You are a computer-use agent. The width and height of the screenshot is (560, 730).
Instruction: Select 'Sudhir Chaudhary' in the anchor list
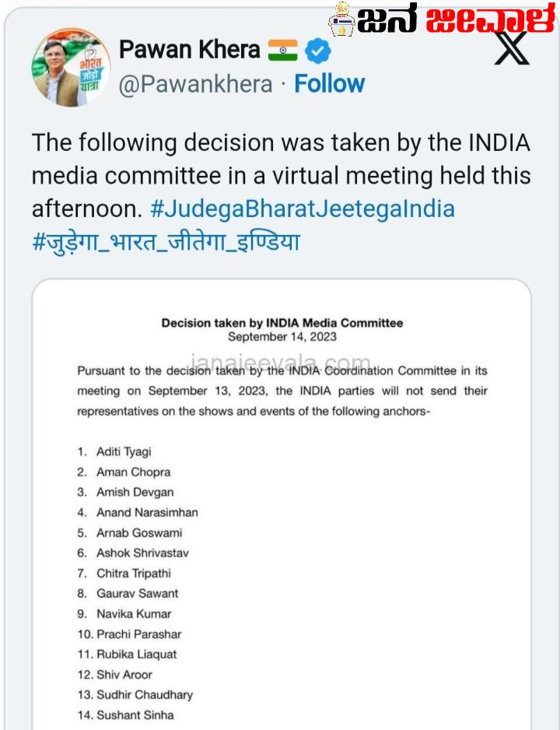coord(144,694)
